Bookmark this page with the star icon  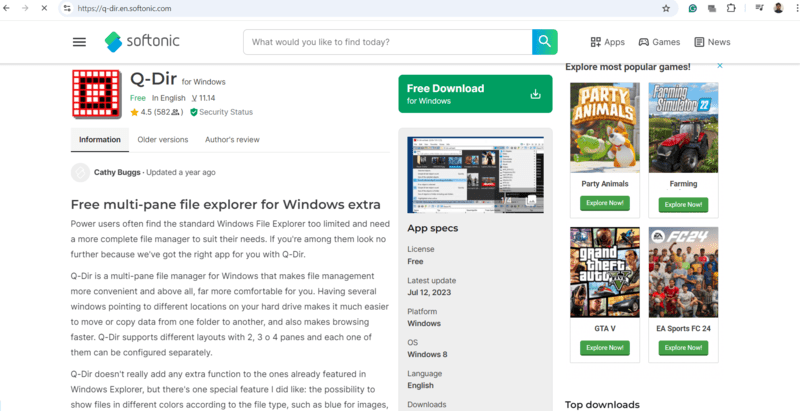[x=666, y=8]
